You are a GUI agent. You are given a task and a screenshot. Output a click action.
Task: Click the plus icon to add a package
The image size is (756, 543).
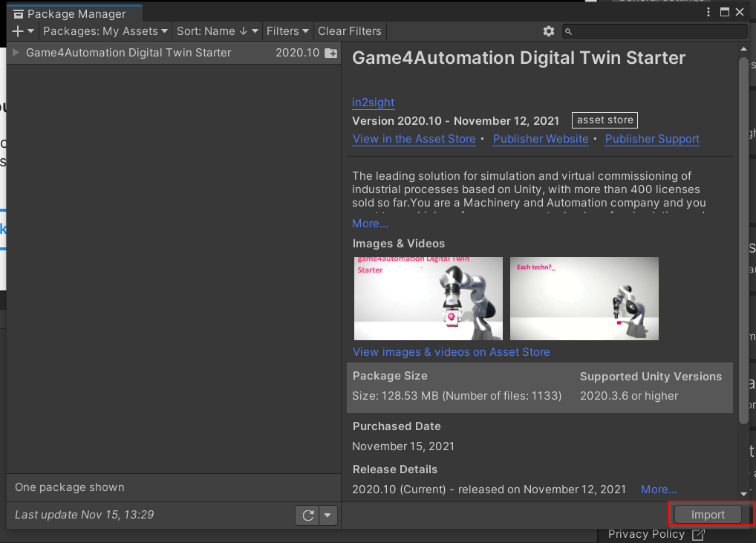pos(18,31)
